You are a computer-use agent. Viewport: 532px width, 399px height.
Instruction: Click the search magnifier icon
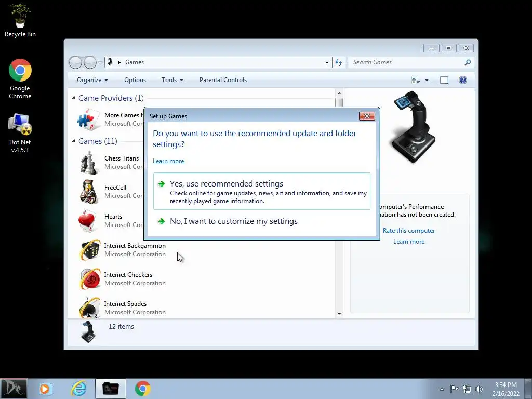468,62
